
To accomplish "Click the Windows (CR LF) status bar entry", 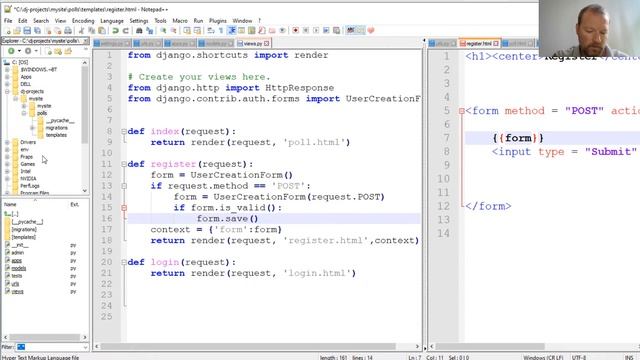I will (x=543, y=358).
